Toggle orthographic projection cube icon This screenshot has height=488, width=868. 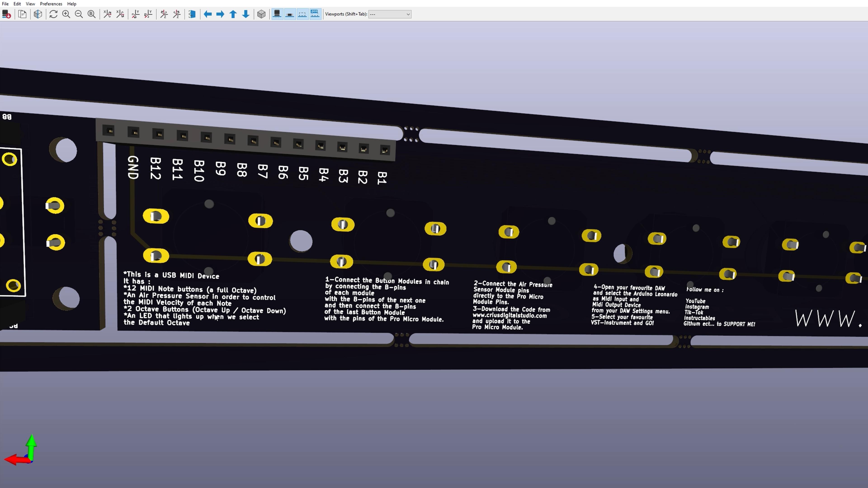[x=261, y=14]
